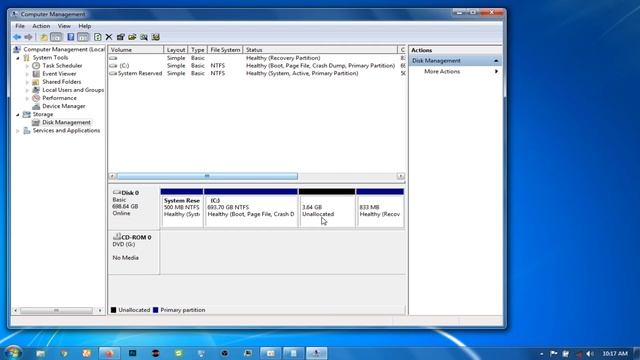Viewport: 640px width, 360px height.
Task: Select the 833 MB recovery partition block
Action: (x=380, y=208)
